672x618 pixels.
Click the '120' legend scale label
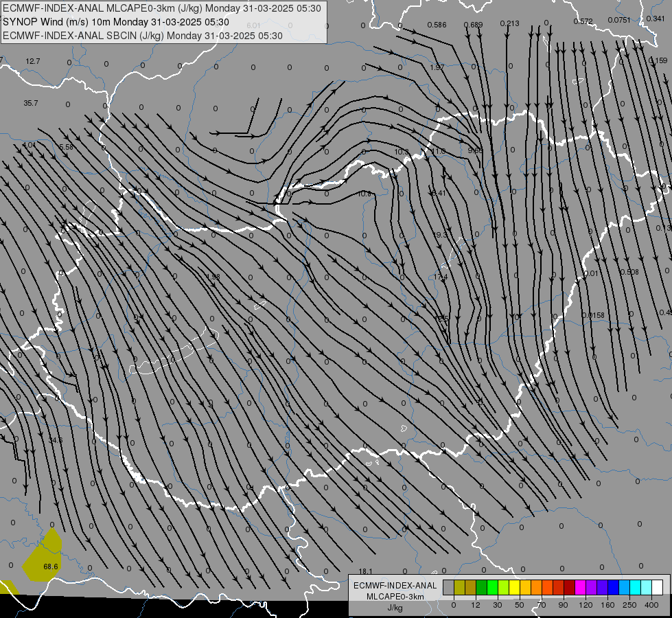(586, 605)
